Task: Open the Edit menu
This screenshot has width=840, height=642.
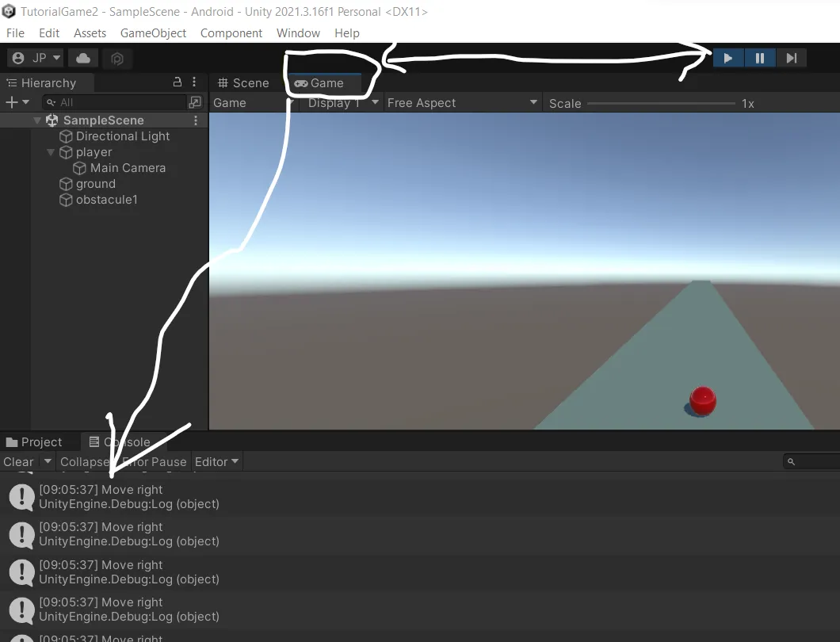Action: point(49,33)
